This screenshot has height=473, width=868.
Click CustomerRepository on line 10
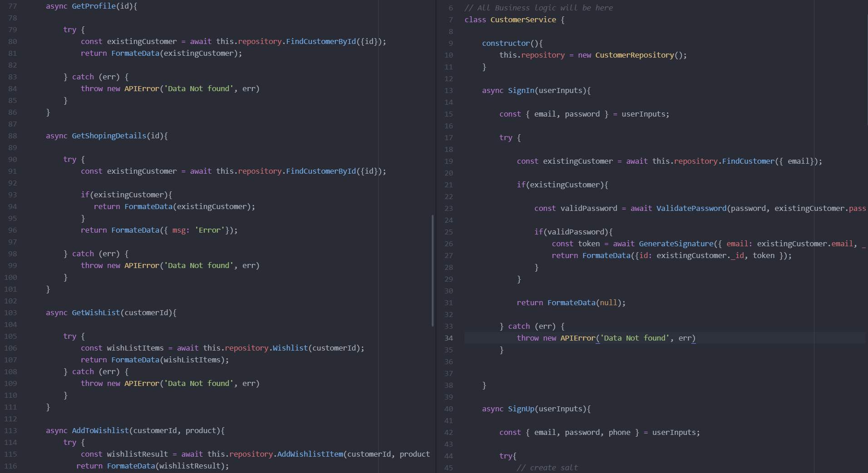tap(635, 55)
